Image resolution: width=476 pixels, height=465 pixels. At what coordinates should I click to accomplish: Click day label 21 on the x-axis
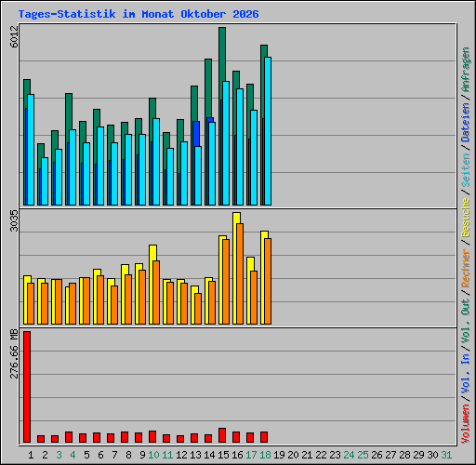click(x=307, y=455)
